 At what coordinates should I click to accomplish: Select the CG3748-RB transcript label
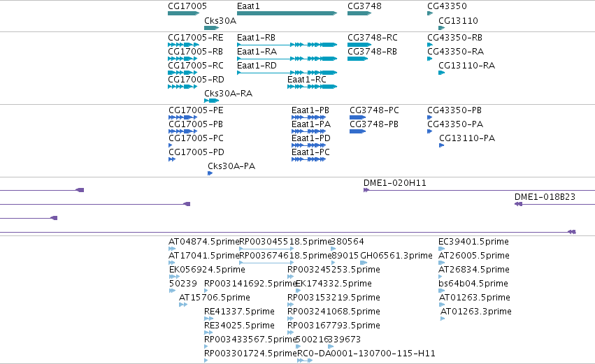tap(372, 52)
